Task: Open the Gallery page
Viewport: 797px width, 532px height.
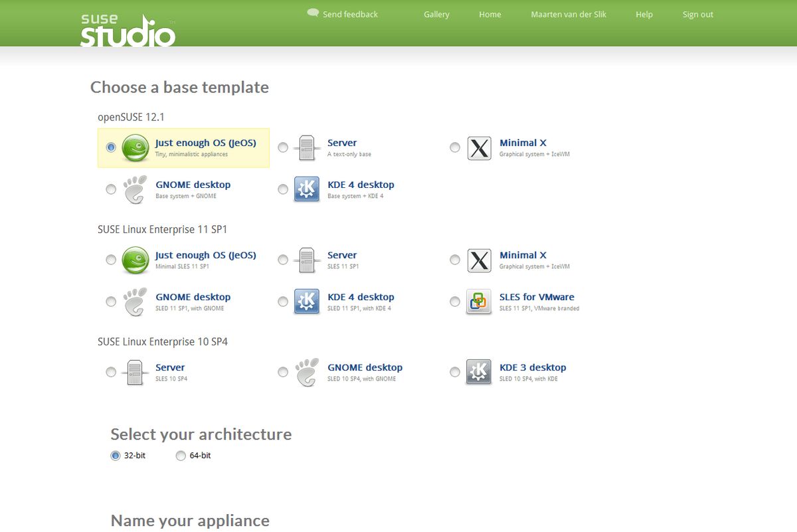Action: pos(436,14)
